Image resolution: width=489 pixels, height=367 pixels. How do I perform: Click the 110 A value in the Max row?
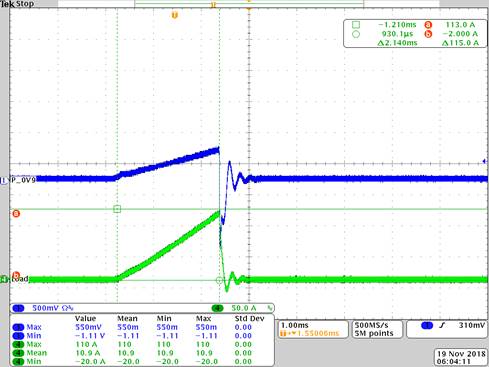pos(86,344)
